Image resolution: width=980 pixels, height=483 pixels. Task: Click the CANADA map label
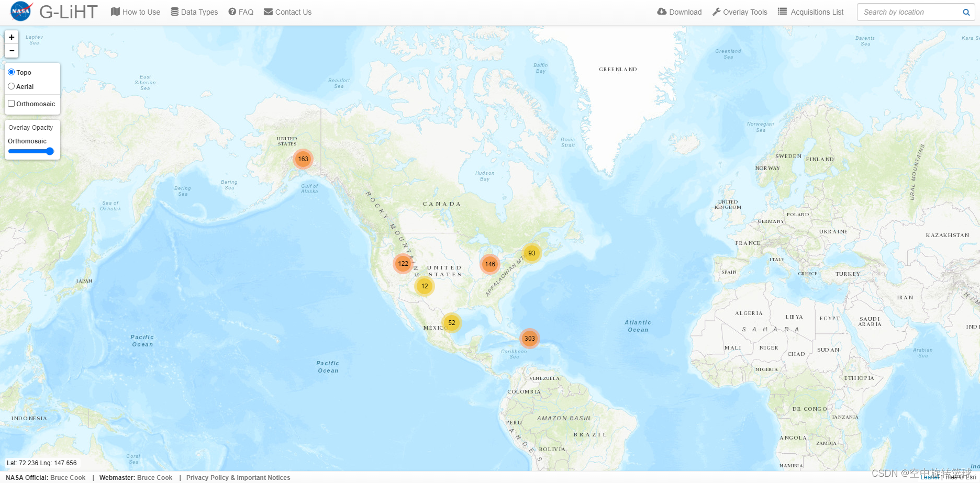pos(442,204)
